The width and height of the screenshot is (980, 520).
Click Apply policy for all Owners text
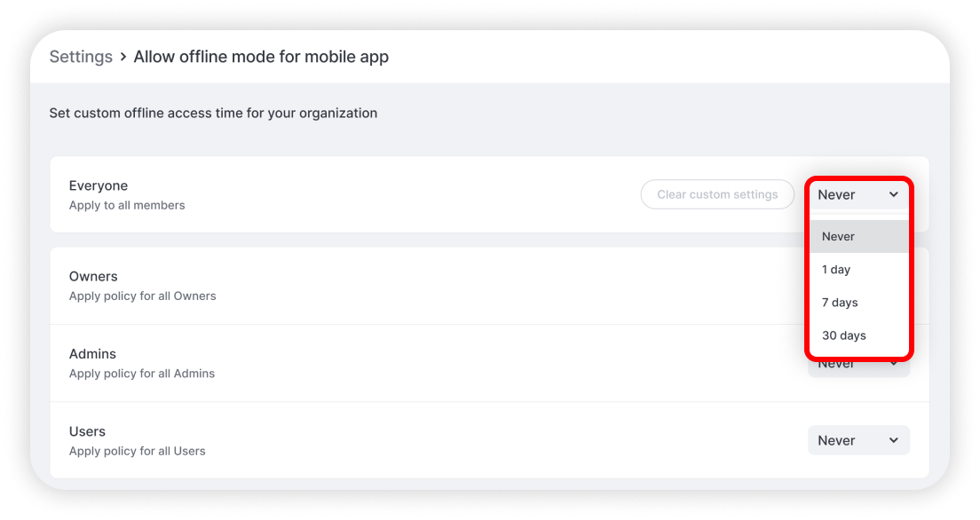(x=143, y=295)
